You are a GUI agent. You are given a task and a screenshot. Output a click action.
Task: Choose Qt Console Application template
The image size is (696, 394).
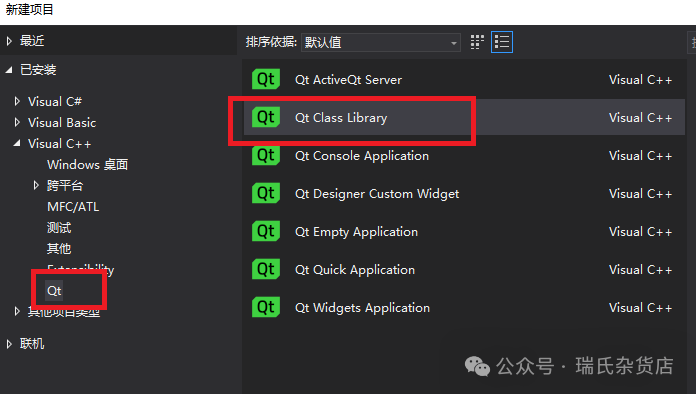pyautogui.click(x=464, y=155)
